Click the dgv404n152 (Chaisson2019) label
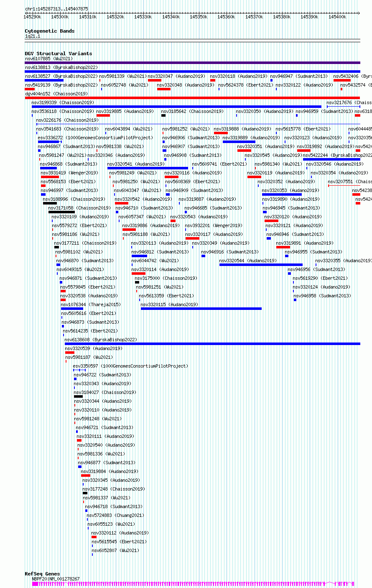This screenshot has height=588, width=372. tap(56, 94)
